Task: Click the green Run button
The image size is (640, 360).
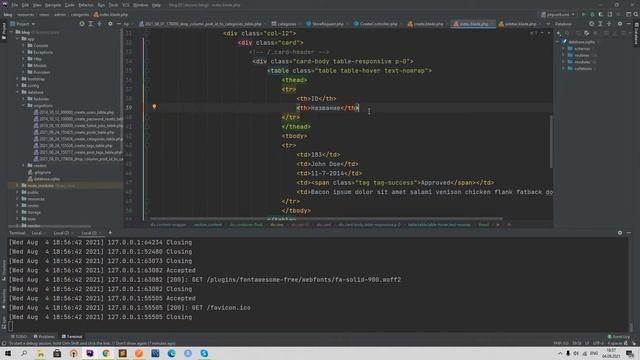Action: (x=584, y=14)
